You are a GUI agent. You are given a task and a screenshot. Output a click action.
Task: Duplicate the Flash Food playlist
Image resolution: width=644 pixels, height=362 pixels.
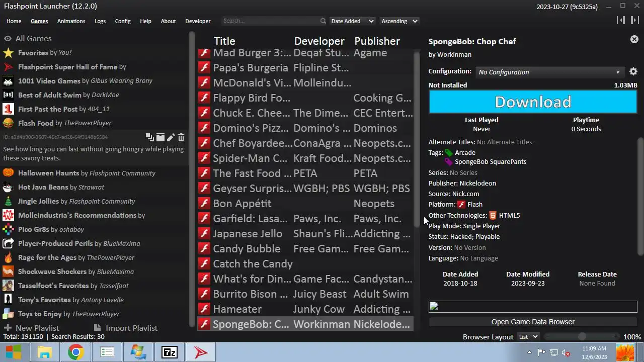[x=150, y=137]
